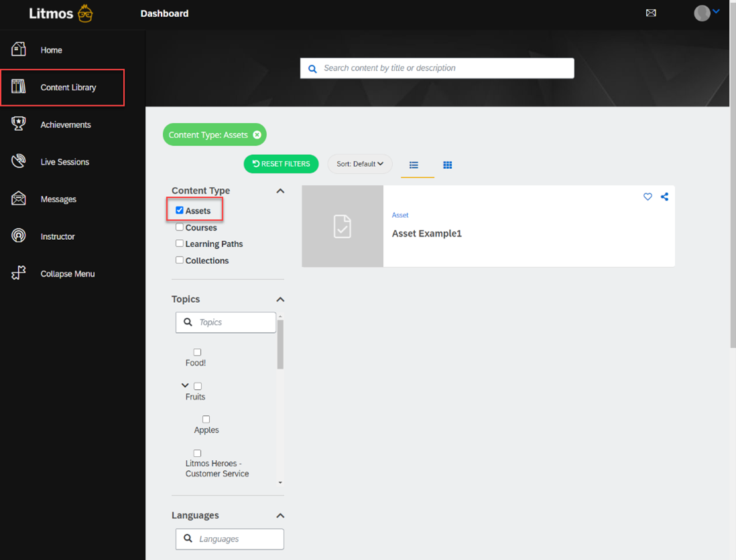Collapse the Content Type section

coord(280,191)
